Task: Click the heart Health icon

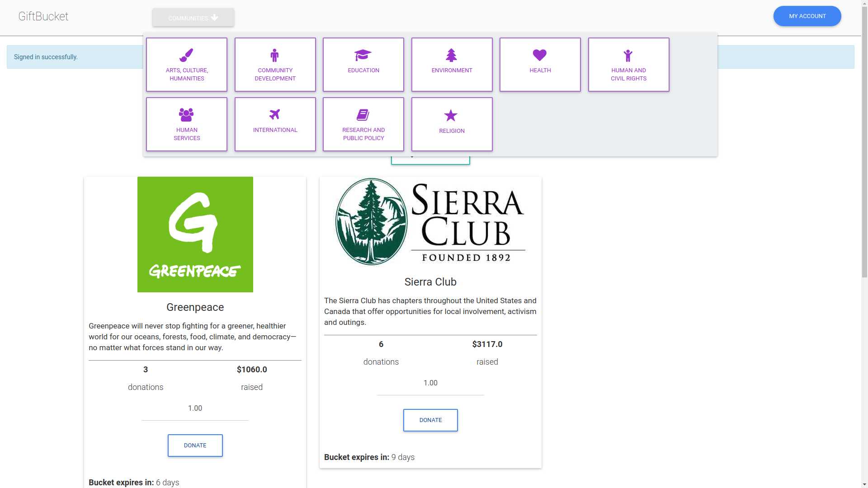Action: (540, 55)
